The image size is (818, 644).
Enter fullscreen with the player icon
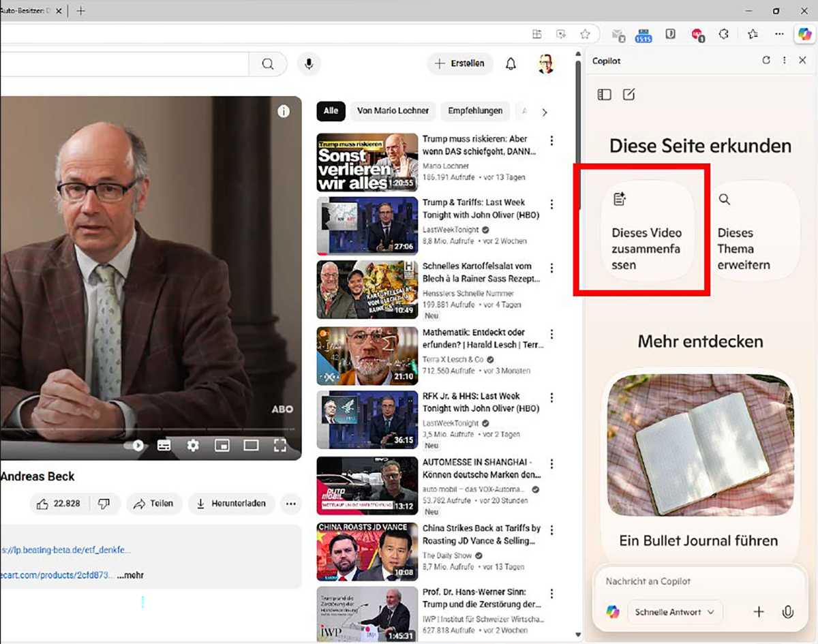coord(280,445)
